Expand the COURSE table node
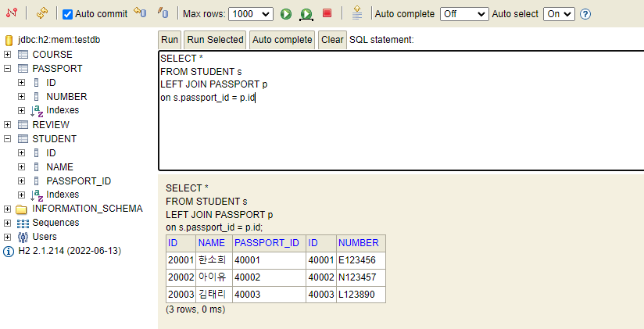The image size is (644, 329). tap(7, 54)
